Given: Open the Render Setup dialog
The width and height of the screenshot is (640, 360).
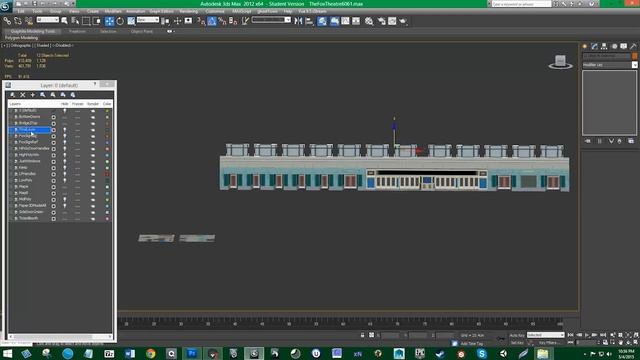Looking at the screenshot, I should [x=382, y=21].
